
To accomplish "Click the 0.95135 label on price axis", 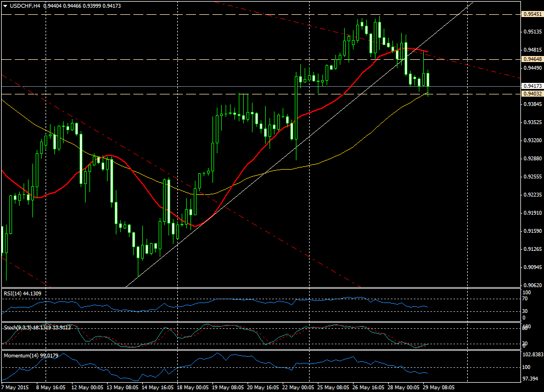I will click(x=531, y=32).
